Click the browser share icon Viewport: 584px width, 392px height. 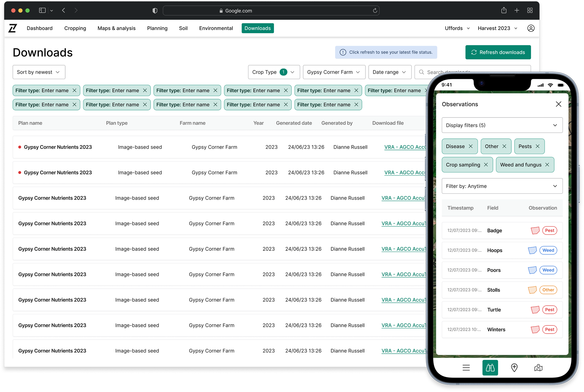504,10
